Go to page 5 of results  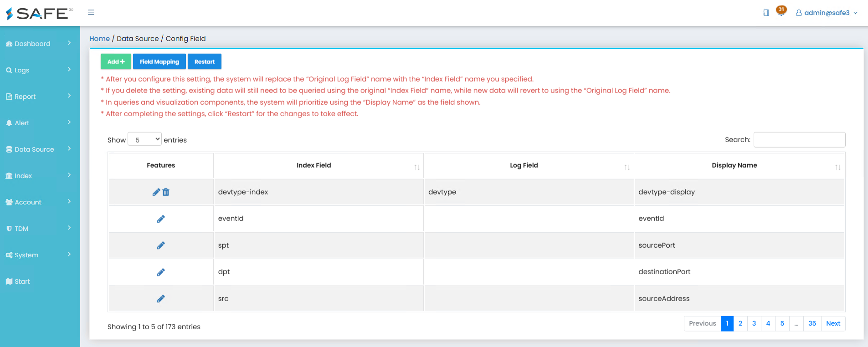click(x=782, y=323)
